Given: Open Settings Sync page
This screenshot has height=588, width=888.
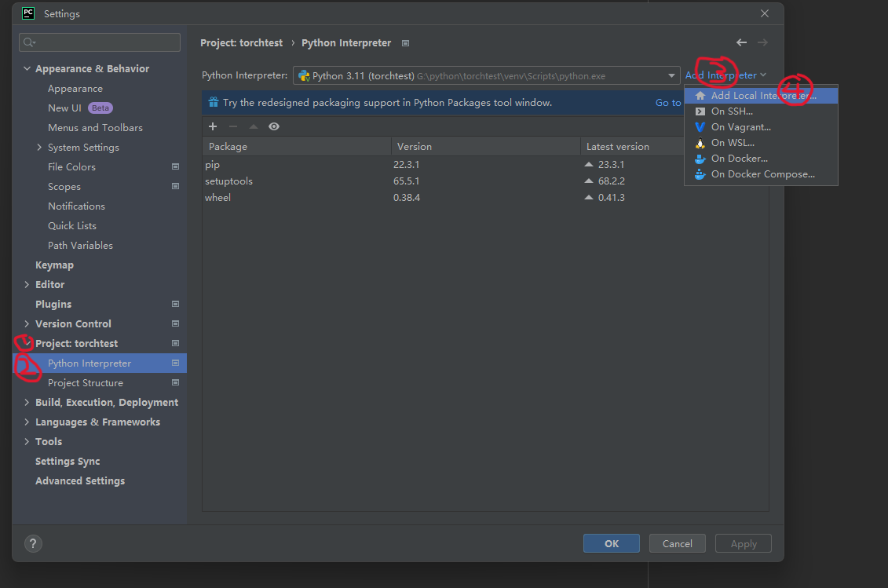Looking at the screenshot, I should pos(68,461).
